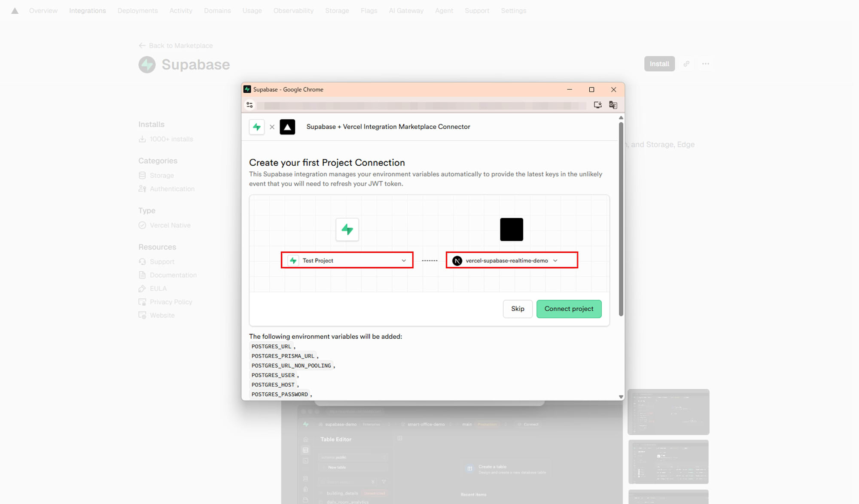The width and height of the screenshot is (859, 504).
Task: Open the Privacy Policy link
Action: 171,301
